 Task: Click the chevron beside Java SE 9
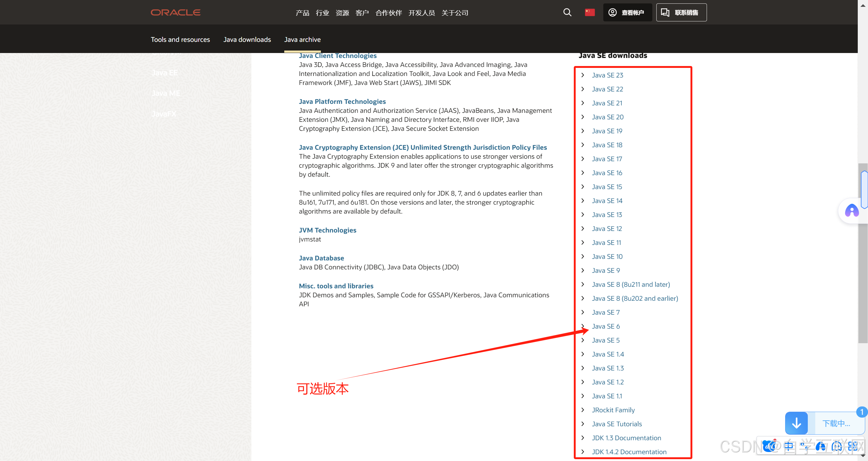click(x=582, y=270)
